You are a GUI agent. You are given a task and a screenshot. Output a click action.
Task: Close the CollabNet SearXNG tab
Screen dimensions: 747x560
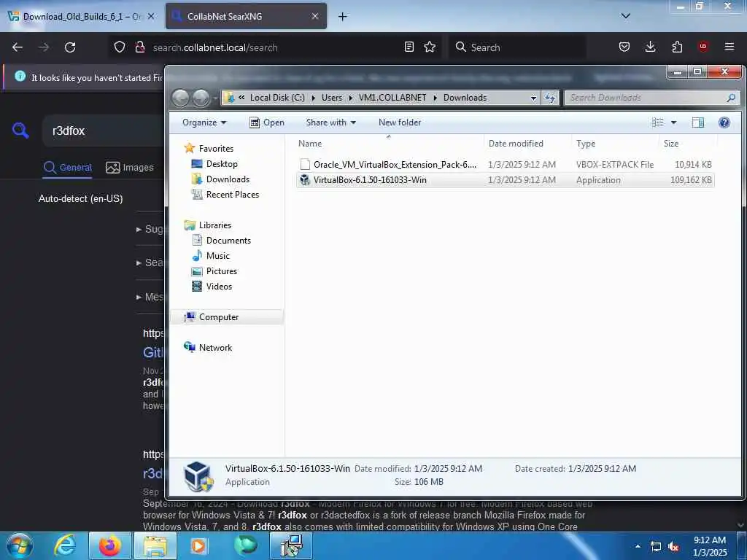(x=315, y=16)
